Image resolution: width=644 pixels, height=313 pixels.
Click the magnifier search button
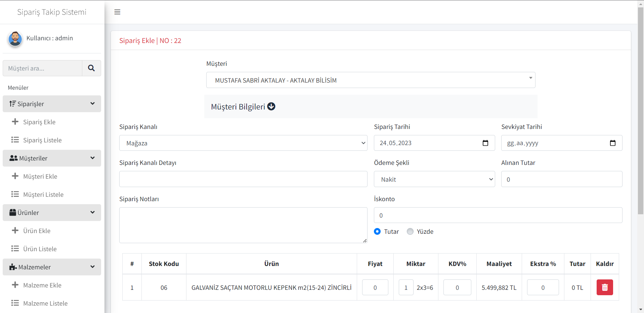tap(91, 68)
